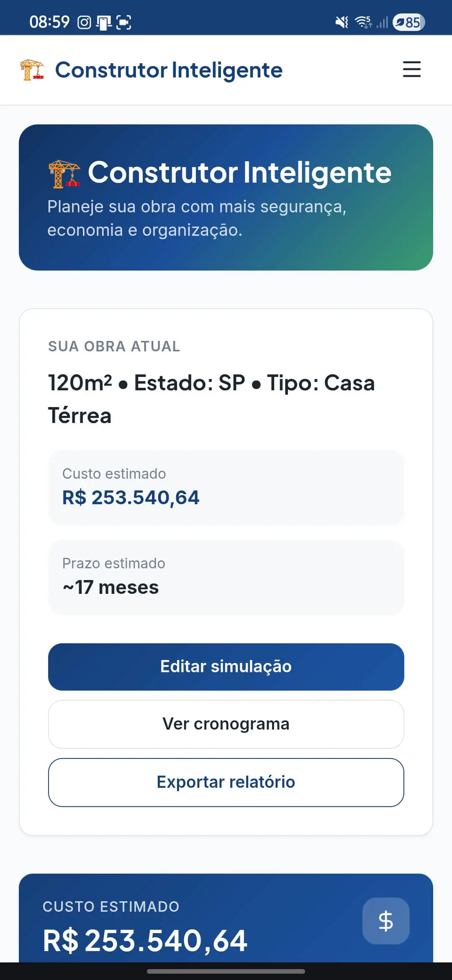Tap the dollar sign icon

[385, 921]
